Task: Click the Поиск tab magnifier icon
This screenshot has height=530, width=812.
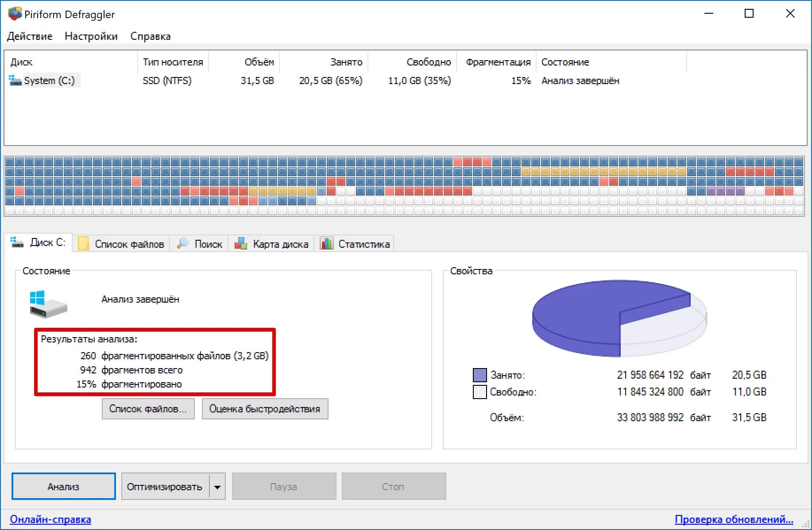Action: (x=182, y=243)
